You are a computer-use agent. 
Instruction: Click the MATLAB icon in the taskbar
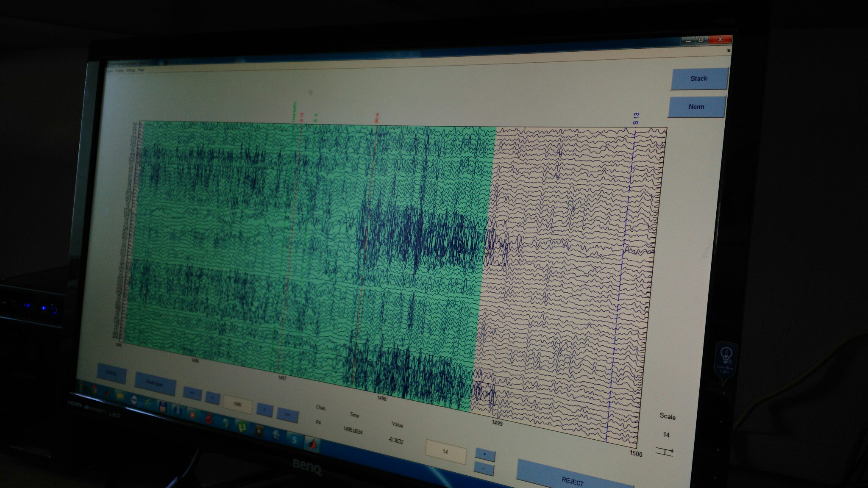(x=312, y=444)
